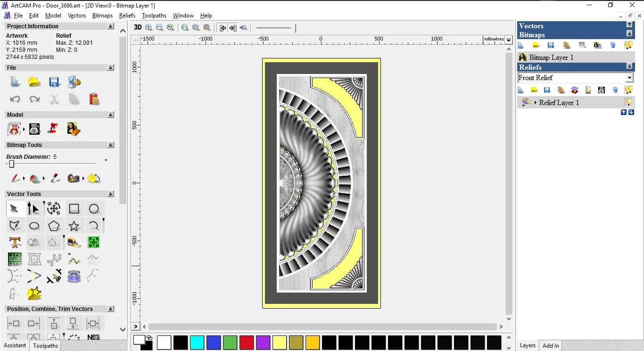Click the Save icon in File section
The width and height of the screenshot is (644, 351).
pos(54,82)
